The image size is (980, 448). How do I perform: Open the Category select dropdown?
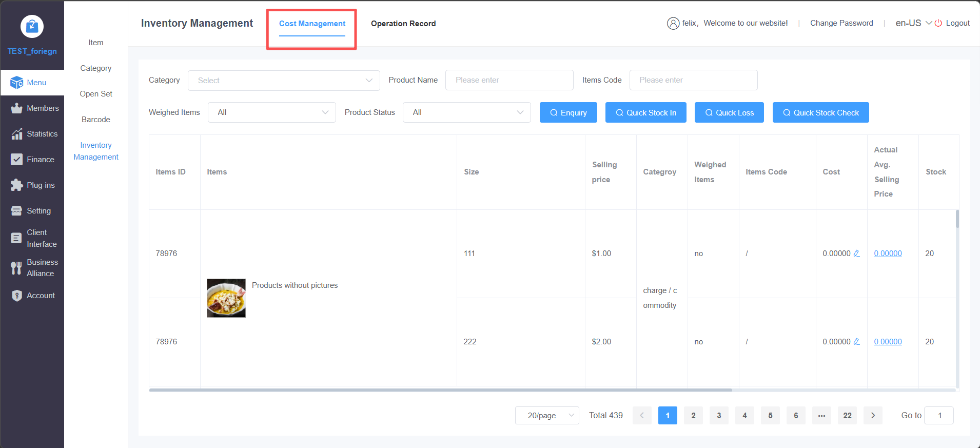point(284,81)
